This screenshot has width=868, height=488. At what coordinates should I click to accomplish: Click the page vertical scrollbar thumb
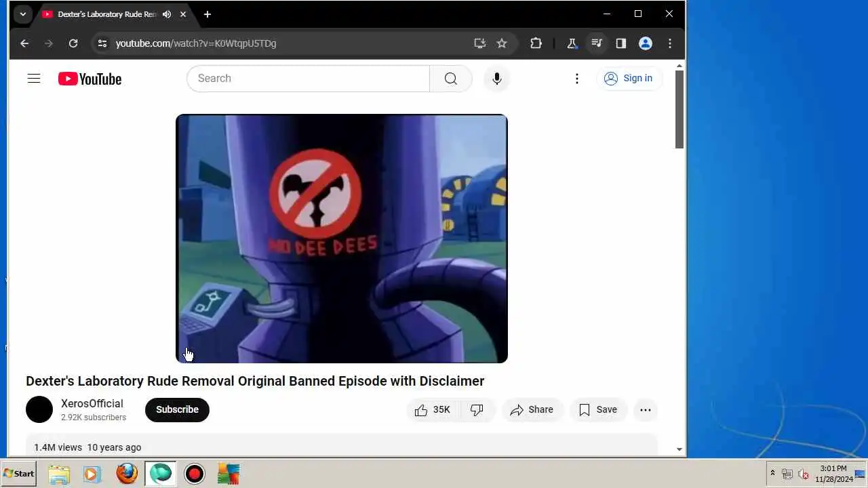coord(679,109)
